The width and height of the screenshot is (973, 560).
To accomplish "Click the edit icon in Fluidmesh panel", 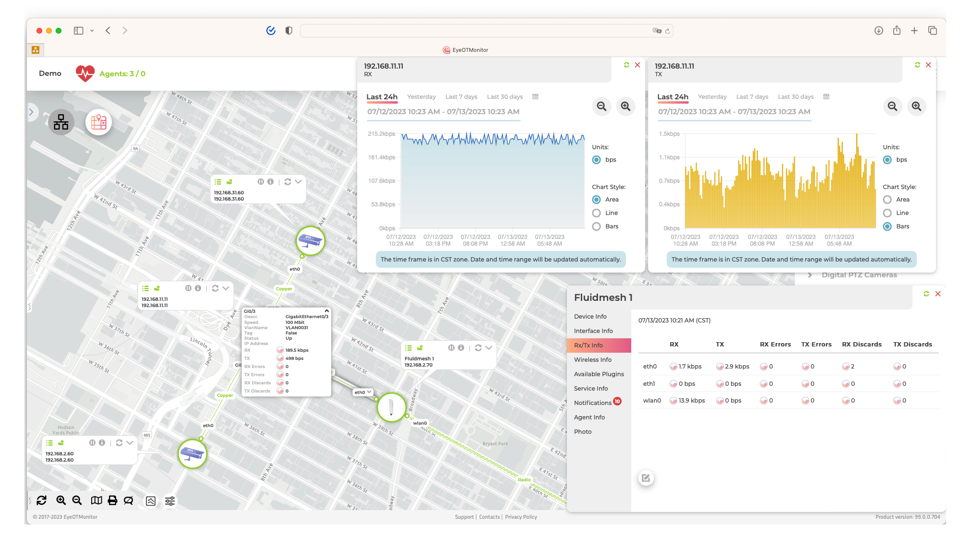I will (646, 478).
